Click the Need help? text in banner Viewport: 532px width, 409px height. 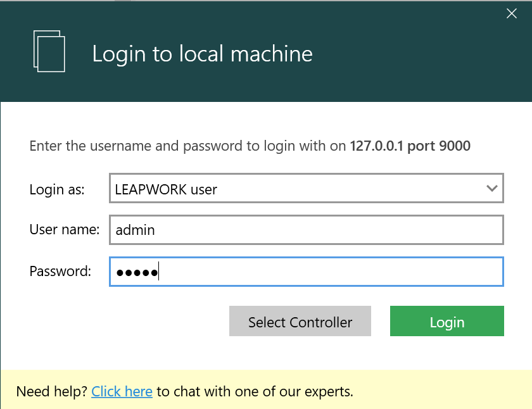[51, 391]
